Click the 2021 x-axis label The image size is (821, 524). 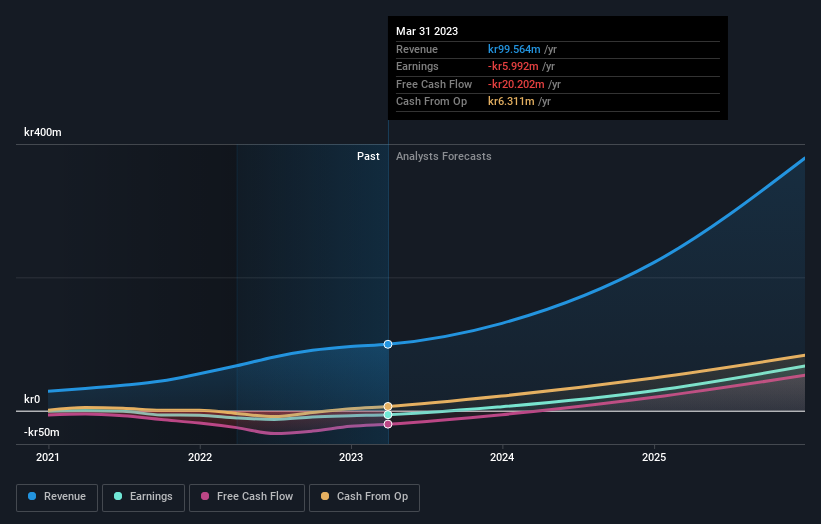click(x=48, y=457)
